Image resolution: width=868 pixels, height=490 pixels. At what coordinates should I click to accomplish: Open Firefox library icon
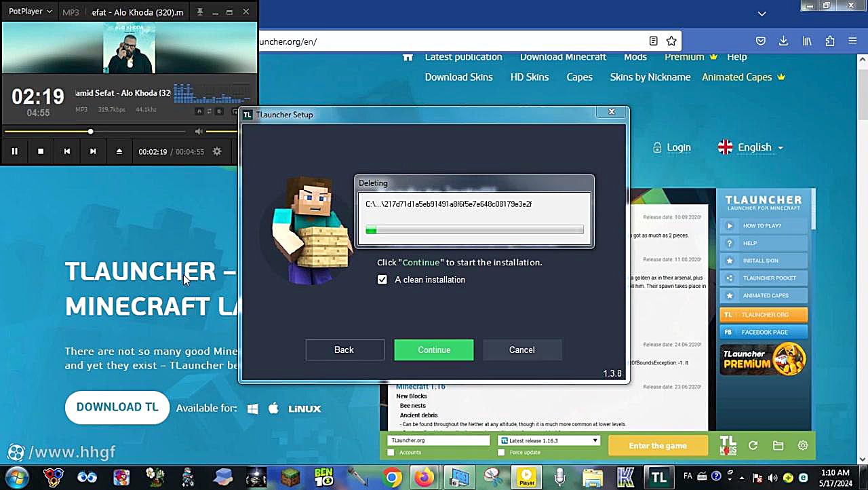pos(807,41)
